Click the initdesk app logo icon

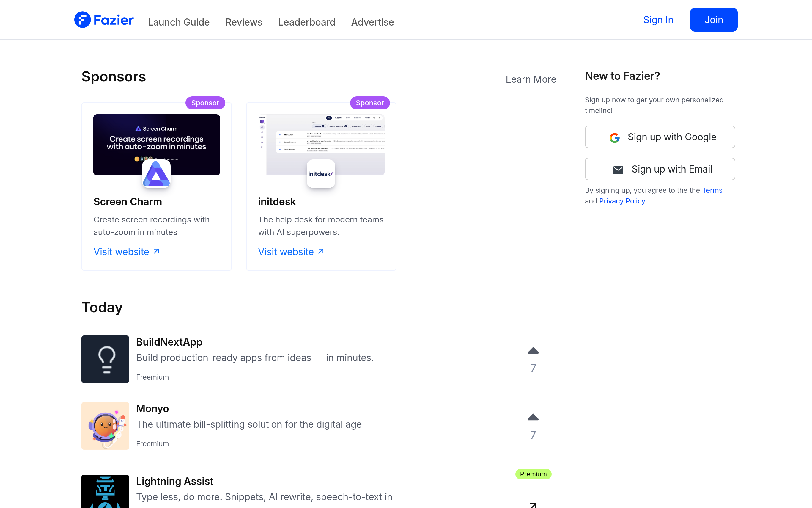[321, 174]
